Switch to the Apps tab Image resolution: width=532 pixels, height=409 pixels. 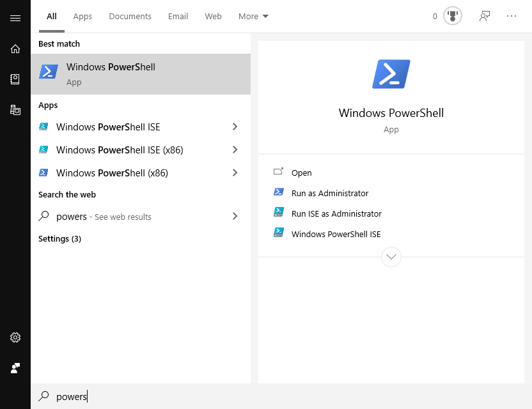pos(82,16)
